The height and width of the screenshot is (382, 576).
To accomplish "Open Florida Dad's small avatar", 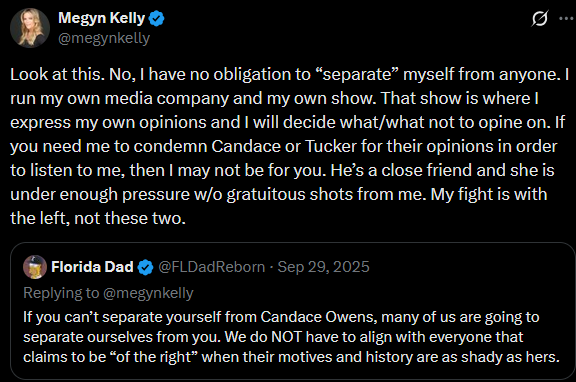I will [x=35, y=267].
